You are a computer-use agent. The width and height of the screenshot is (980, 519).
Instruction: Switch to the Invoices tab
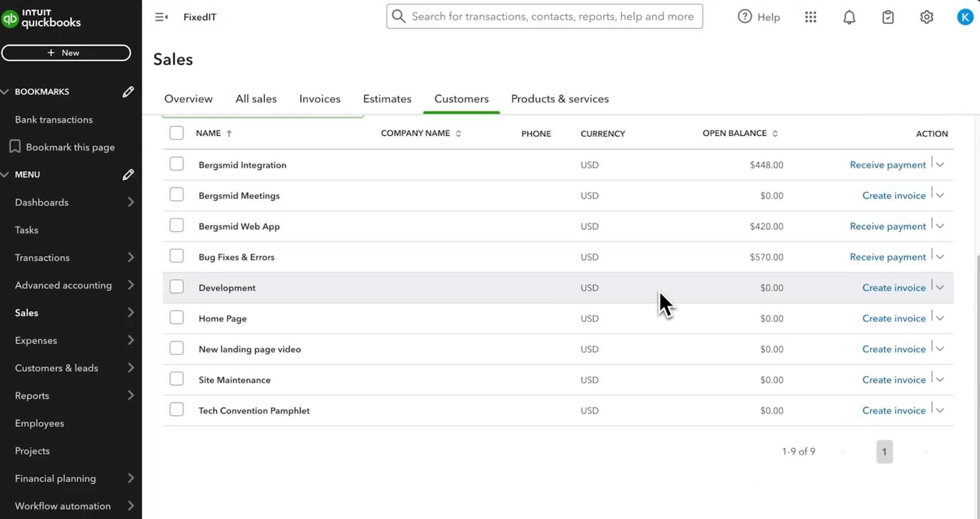click(319, 98)
